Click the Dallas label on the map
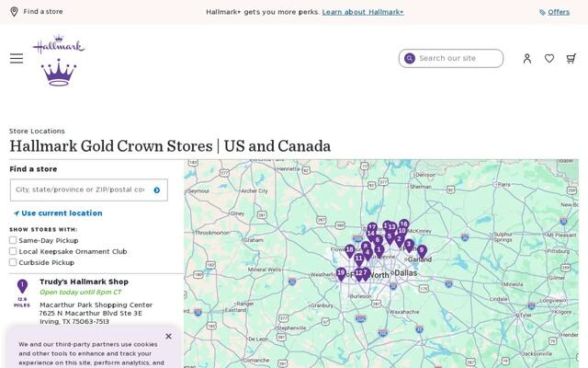 click(406, 273)
